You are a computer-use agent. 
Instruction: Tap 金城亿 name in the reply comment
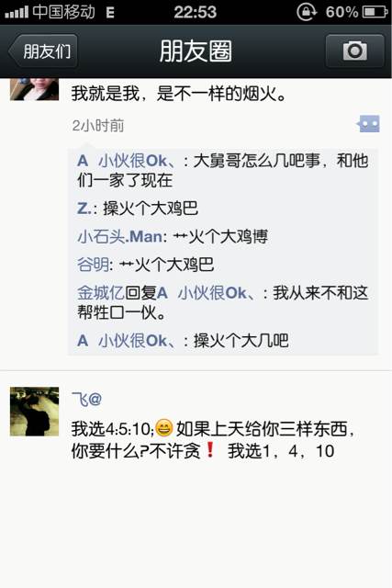[x=101, y=293]
